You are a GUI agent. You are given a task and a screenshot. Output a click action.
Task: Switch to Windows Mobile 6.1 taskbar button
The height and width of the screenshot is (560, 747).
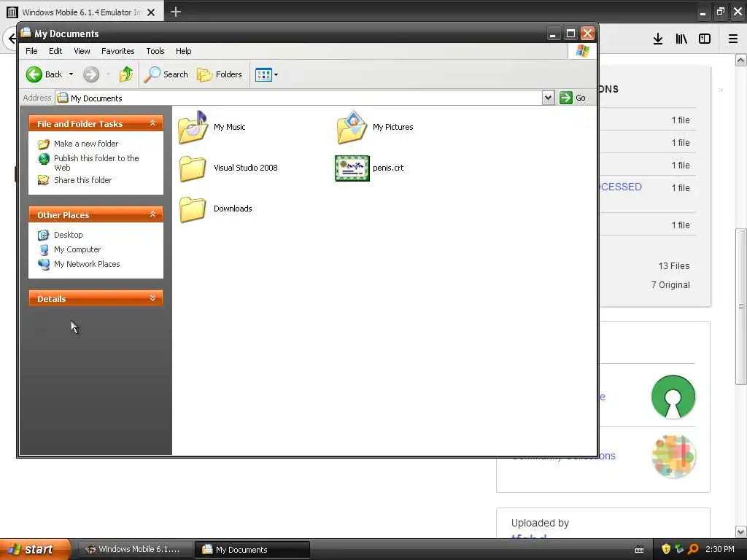(135, 549)
